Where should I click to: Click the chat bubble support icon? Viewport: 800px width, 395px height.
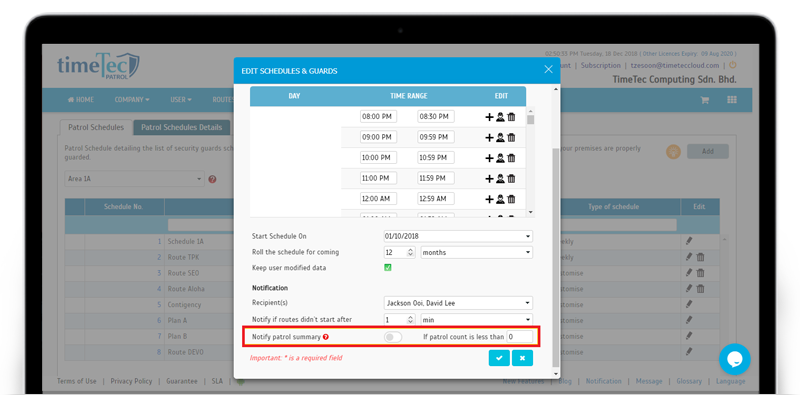735,359
